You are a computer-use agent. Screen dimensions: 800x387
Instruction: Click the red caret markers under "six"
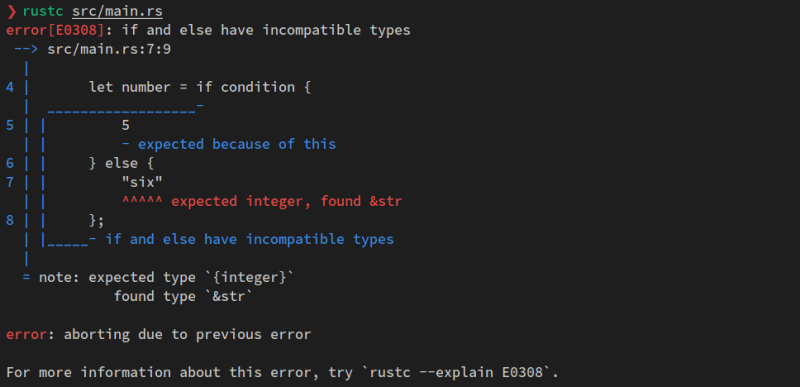[x=142, y=199]
